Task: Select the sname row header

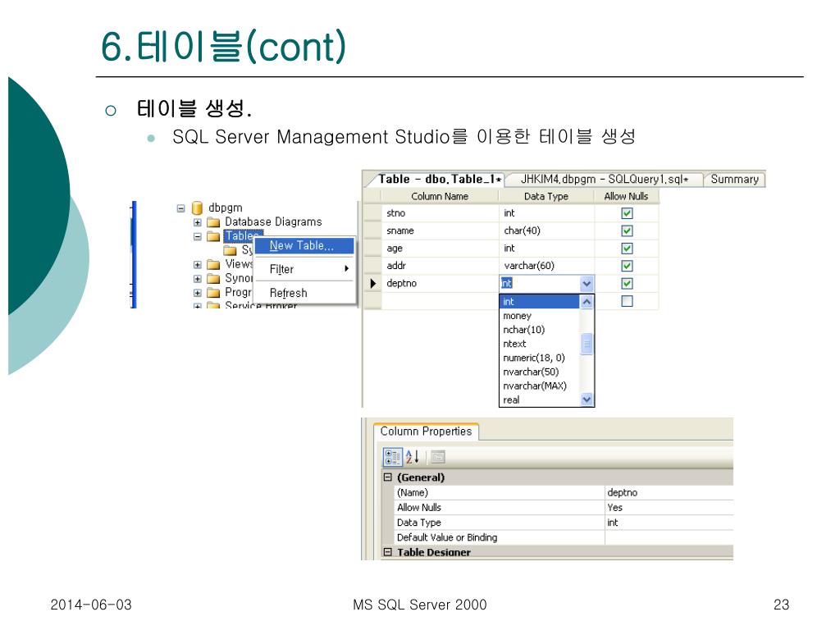Action: (372, 231)
